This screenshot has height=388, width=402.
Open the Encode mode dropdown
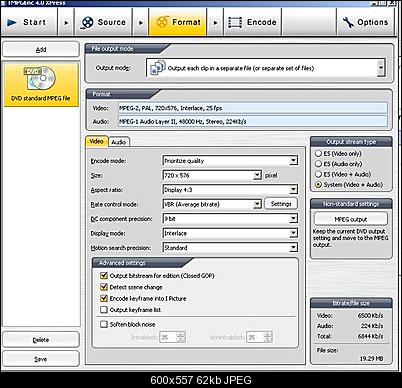(x=293, y=161)
